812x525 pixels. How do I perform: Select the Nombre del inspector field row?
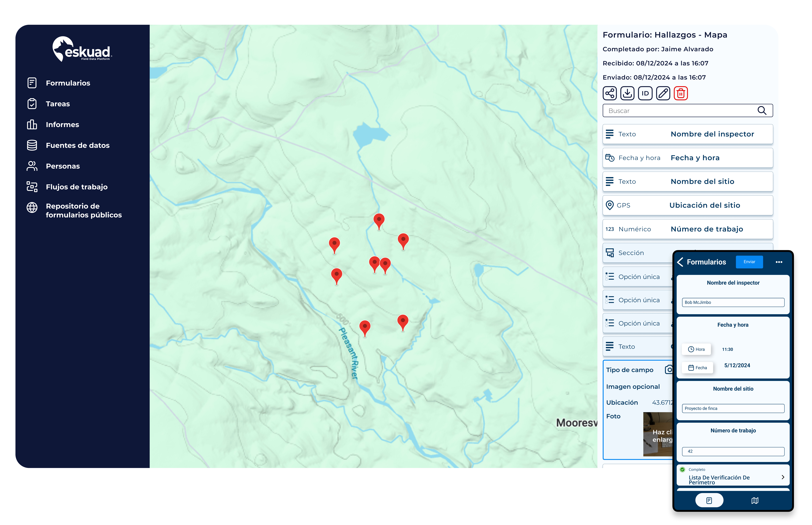pos(688,134)
